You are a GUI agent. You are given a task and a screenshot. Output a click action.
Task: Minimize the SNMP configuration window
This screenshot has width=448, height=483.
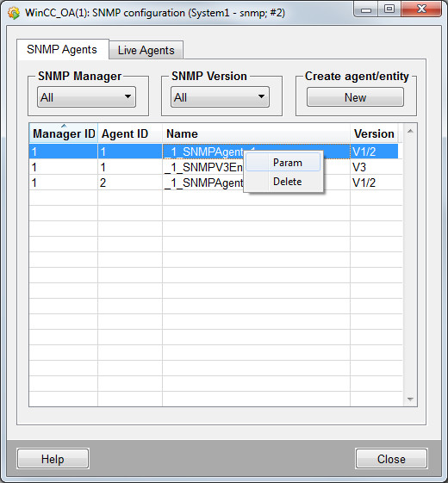point(366,9)
